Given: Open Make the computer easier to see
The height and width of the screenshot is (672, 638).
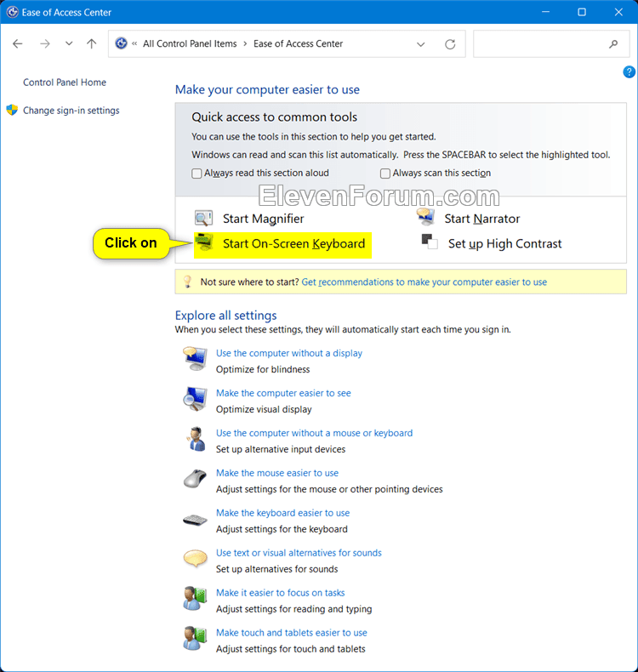Looking at the screenshot, I should pos(283,393).
